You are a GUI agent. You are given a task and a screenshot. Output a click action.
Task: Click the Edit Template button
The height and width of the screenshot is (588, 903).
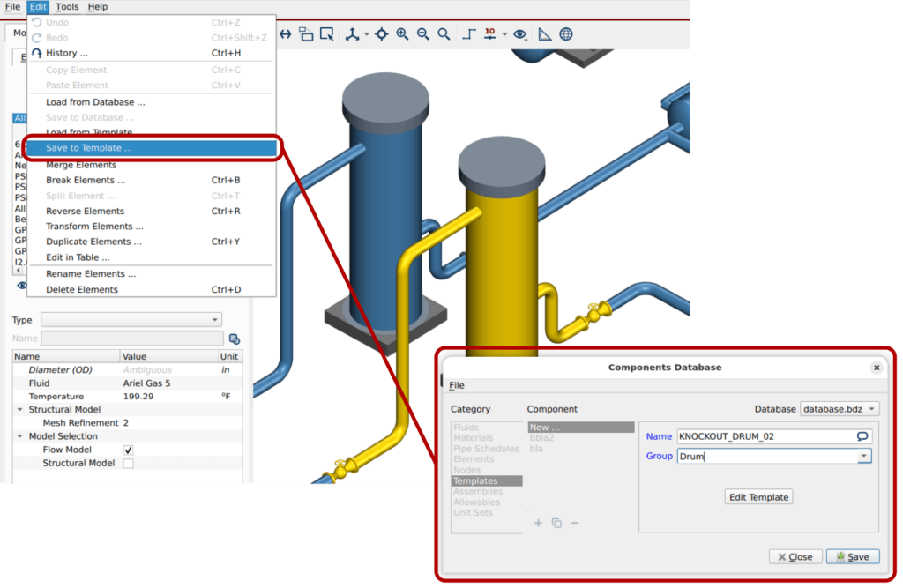(x=758, y=497)
